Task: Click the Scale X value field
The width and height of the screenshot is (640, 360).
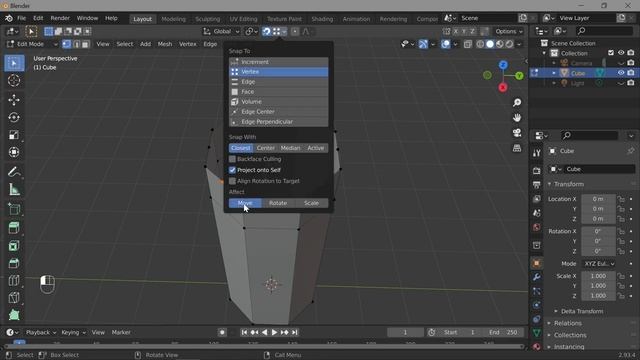Action: 598,276
